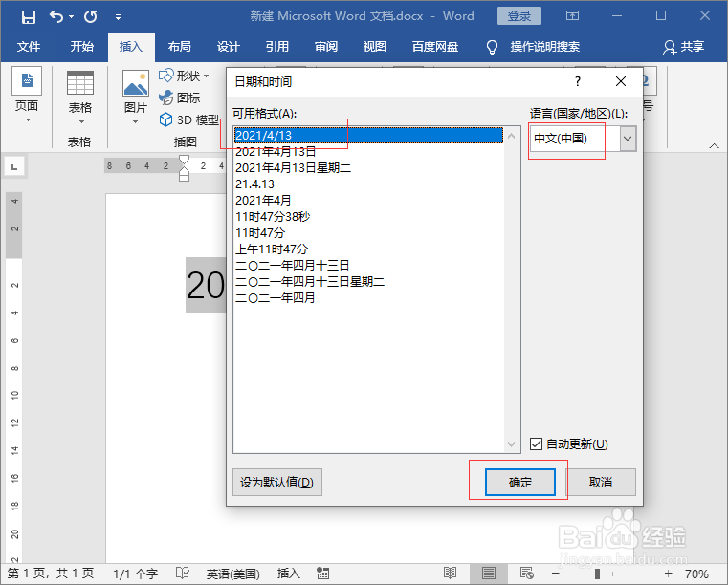Click word count 1/1 个字
Image resolution: width=728 pixels, height=585 pixels.
[x=135, y=574]
